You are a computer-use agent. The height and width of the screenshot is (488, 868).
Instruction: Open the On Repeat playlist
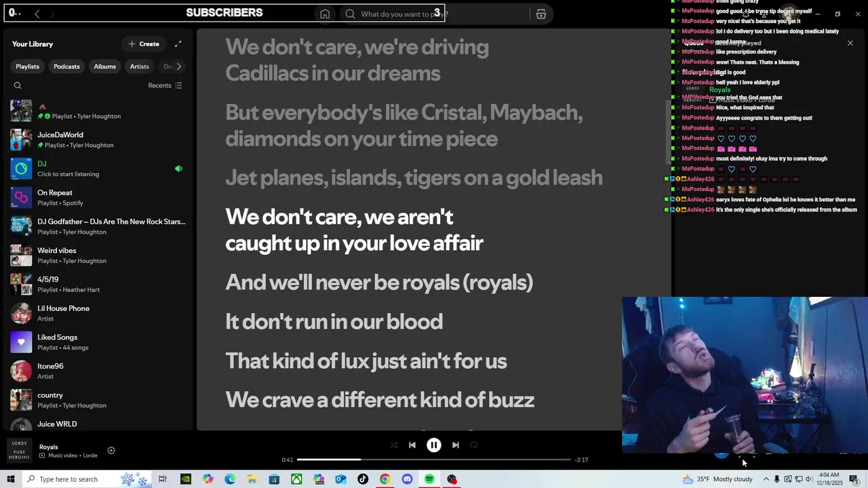pyautogui.click(x=98, y=198)
